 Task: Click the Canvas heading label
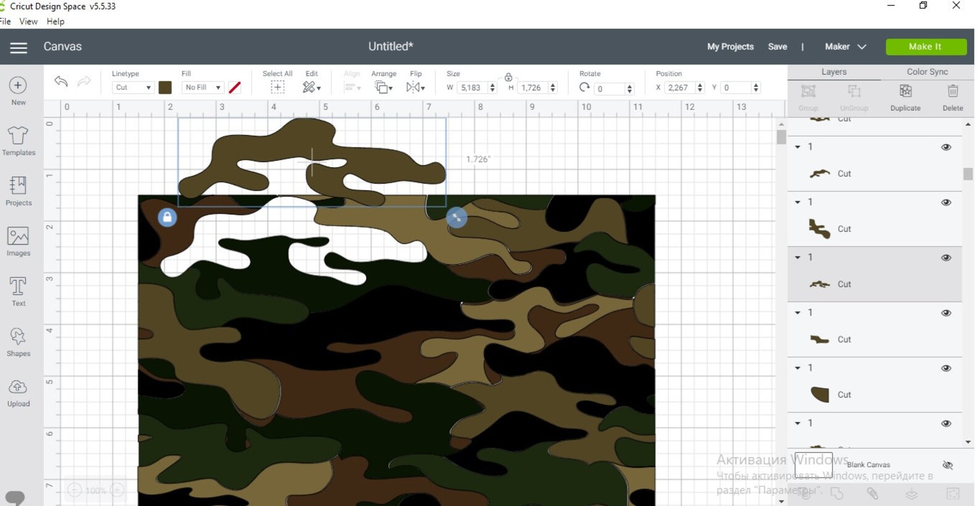tap(62, 47)
